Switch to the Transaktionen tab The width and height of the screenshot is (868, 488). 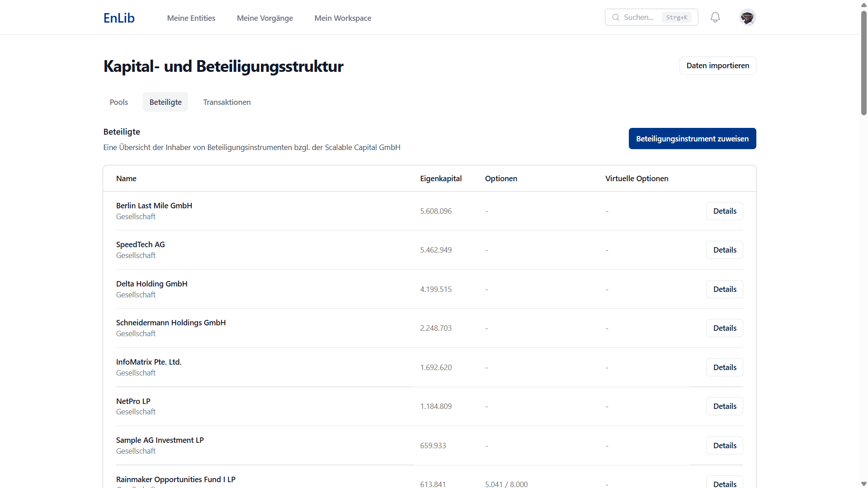coord(227,102)
